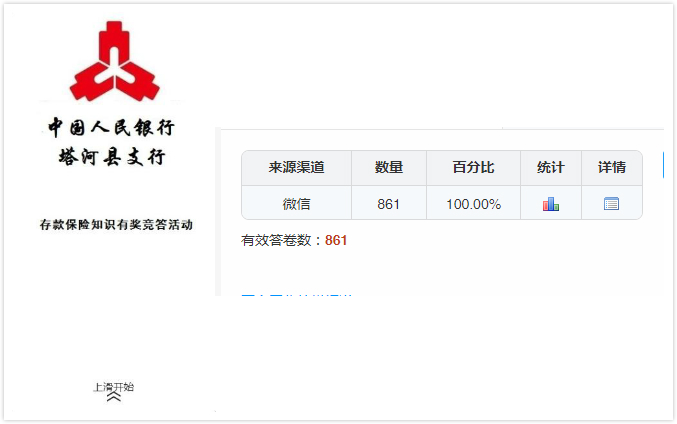Open the details list icon for 微信

coord(611,203)
